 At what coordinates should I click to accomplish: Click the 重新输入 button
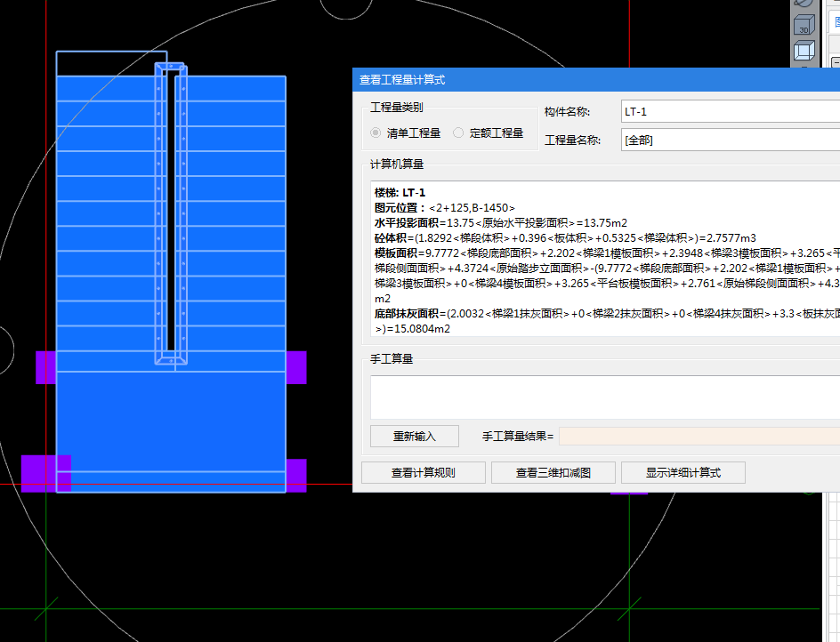pyautogui.click(x=414, y=437)
